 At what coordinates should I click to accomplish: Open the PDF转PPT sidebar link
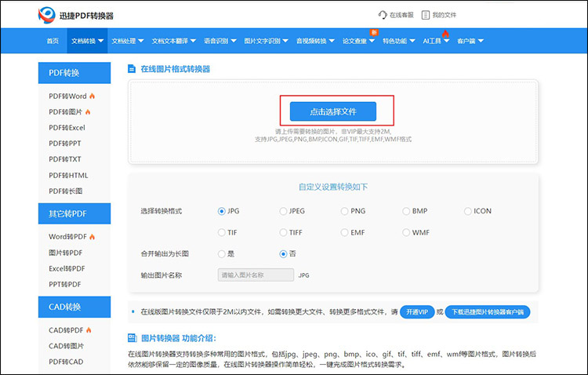pyautogui.click(x=65, y=144)
